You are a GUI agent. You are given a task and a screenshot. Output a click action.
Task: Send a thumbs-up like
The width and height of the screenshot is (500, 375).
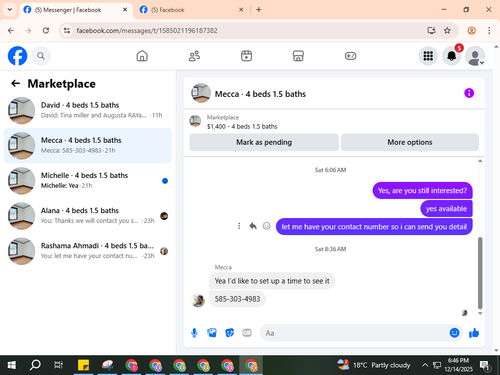tap(474, 333)
